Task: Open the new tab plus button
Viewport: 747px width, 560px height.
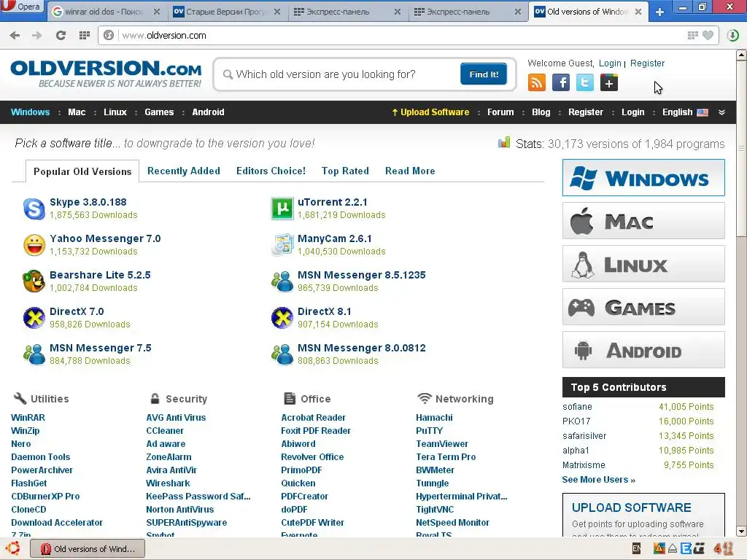Action: (x=659, y=12)
